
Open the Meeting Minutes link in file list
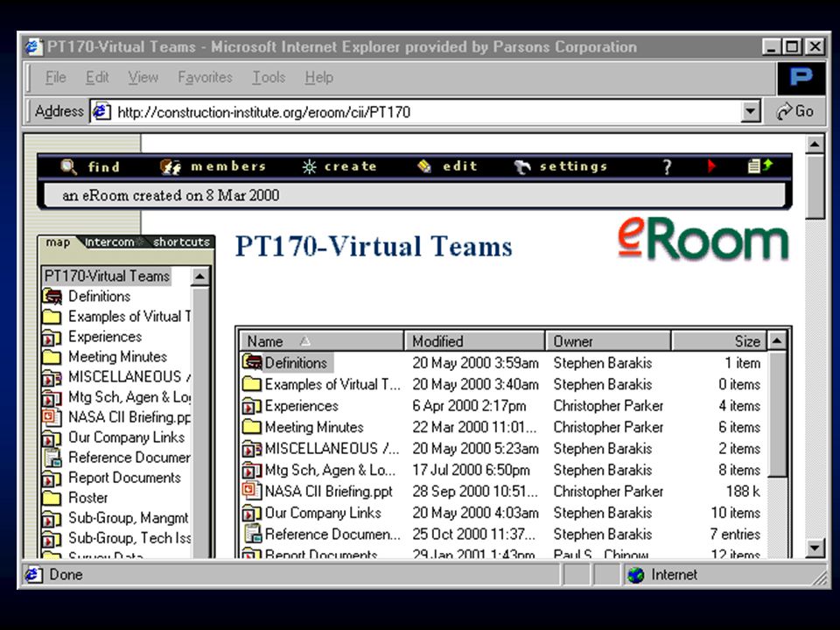pyautogui.click(x=314, y=427)
